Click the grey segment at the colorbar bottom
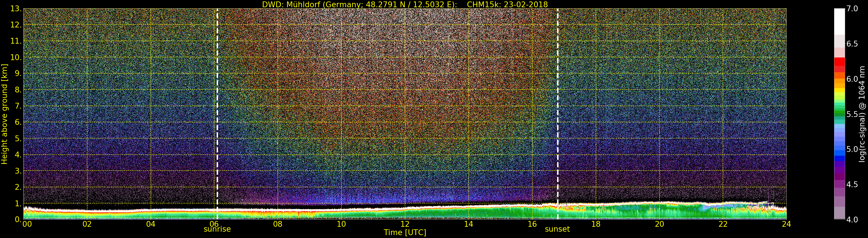Screen dimensions: 868x238 pyautogui.click(x=839, y=213)
